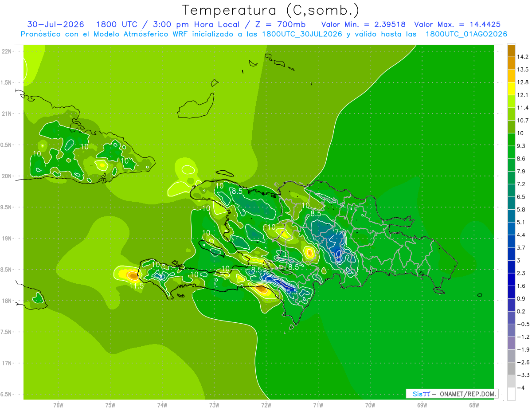Image resolution: width=532 pixels, height=411 pixels.
Task: Click the "72W" longitude axis label
Action: 266,405
